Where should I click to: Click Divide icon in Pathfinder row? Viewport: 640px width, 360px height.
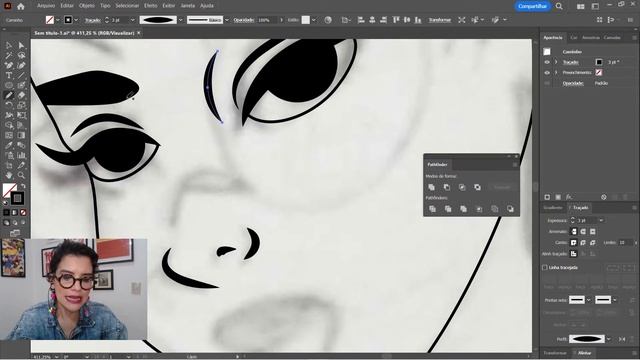[432, 209]
